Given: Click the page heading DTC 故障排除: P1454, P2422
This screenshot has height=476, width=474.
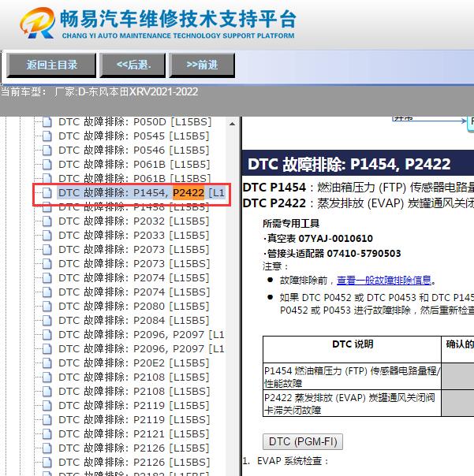Looking at the screenshot, I should click(349, 164).
